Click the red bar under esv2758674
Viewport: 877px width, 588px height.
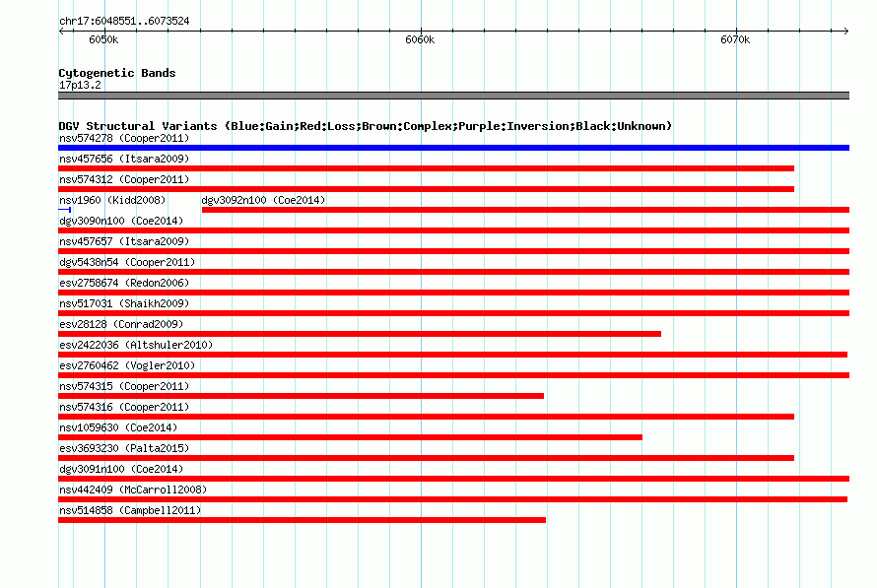coord(453,293)
